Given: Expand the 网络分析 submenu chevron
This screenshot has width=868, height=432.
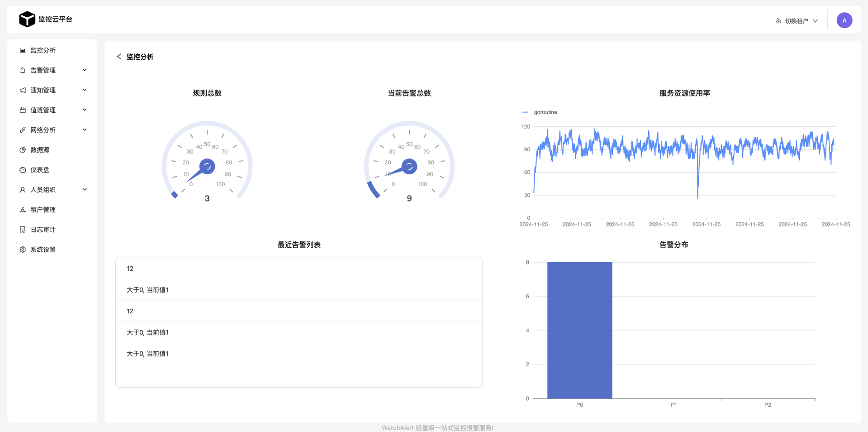Looking at the screenshot, I should (85, 130).
